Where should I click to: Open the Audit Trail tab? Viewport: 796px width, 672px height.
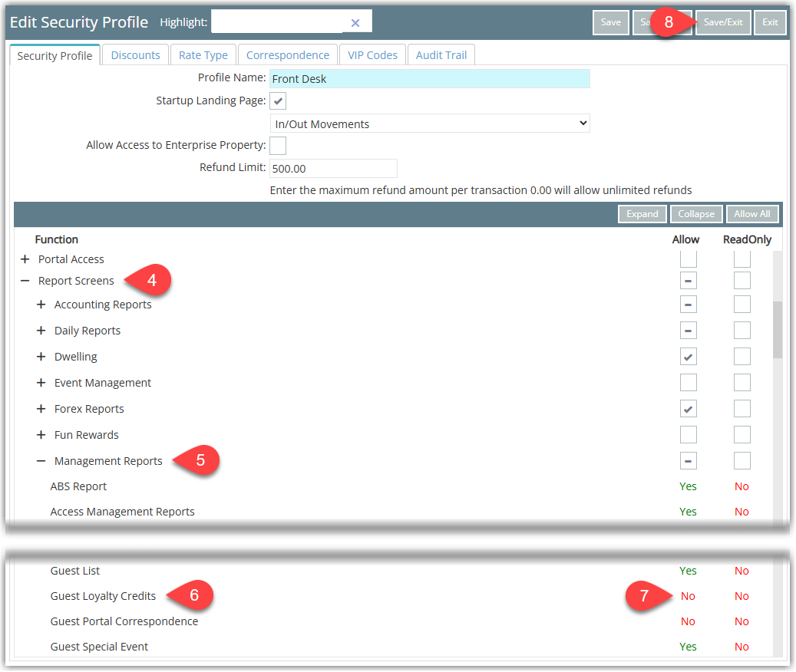click(441, 55)
